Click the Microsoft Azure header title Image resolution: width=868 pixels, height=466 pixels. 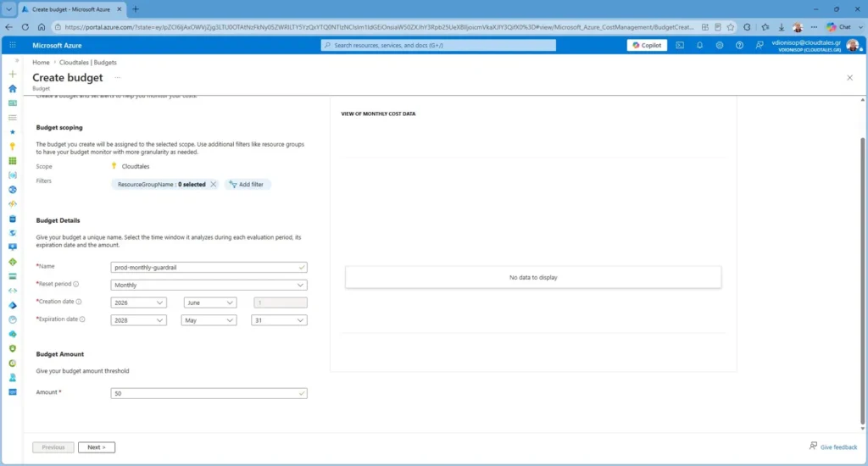[x=57, y=46]
